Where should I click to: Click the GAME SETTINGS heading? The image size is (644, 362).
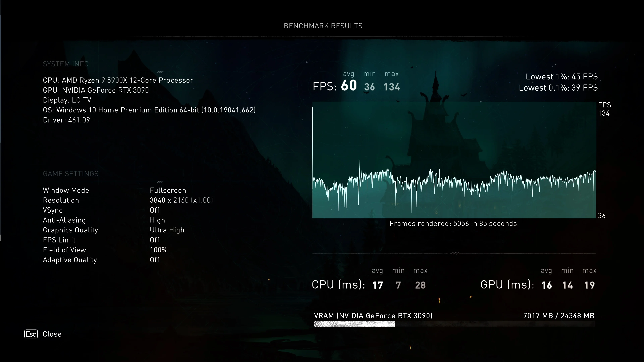coord(71,174)
